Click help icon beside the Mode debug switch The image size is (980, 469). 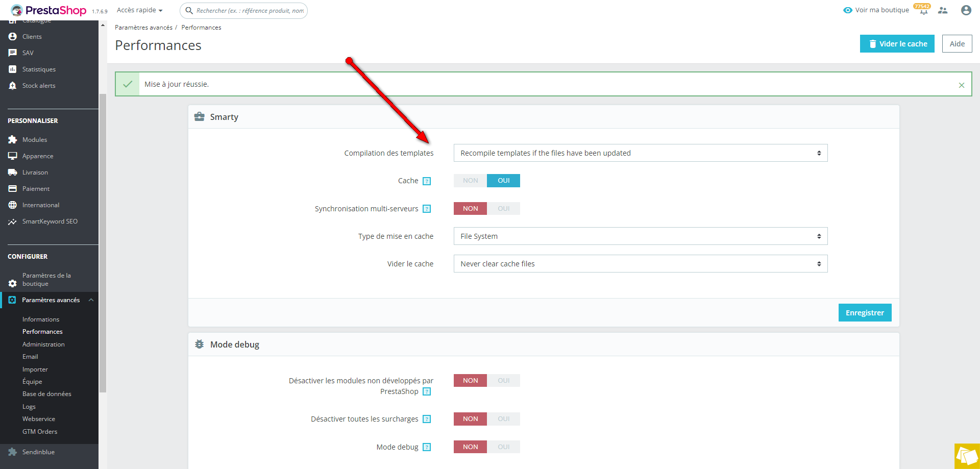(x=427, y=447)
